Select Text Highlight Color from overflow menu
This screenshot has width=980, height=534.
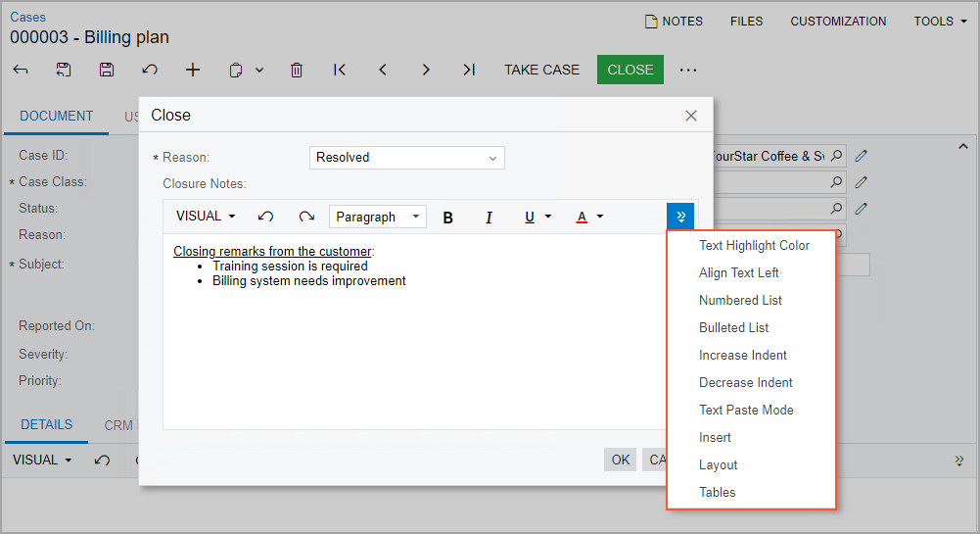(x=754, y=245)
